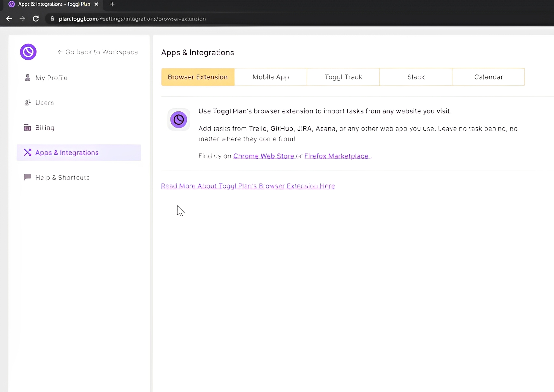Screen dimensions: 554x392
Task: Open the Billing section
Action: pos(79,127)
